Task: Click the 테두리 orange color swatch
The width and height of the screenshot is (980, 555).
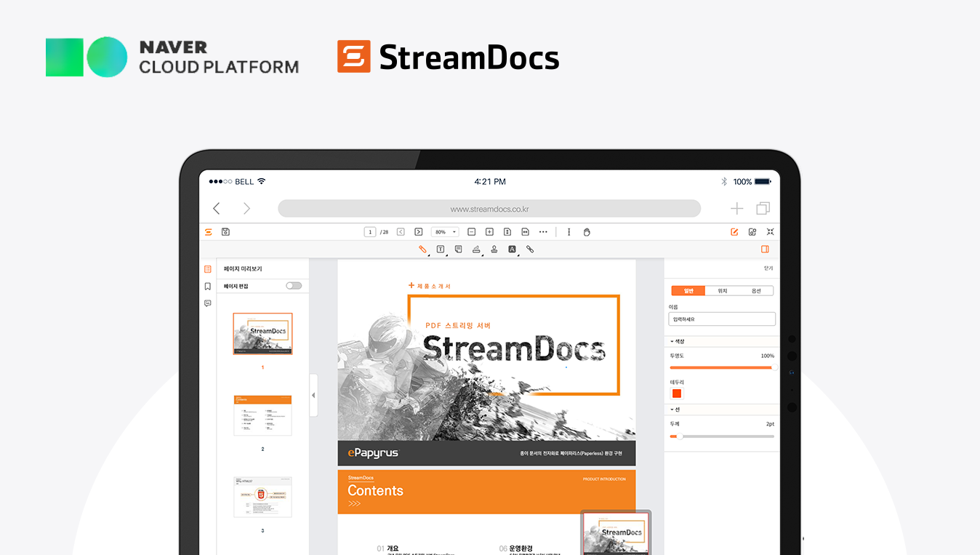Action: pyautogui.click(x=677, y=394)
